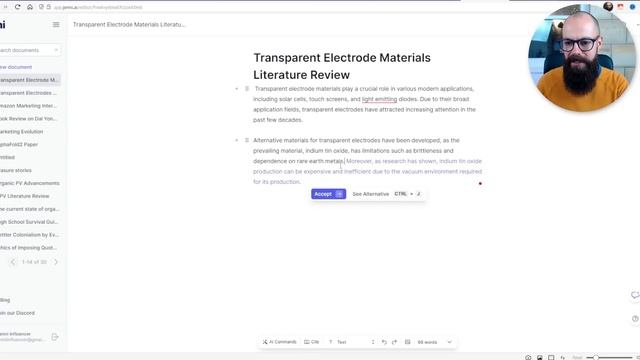Accept the AI suggested sentence

329,194
